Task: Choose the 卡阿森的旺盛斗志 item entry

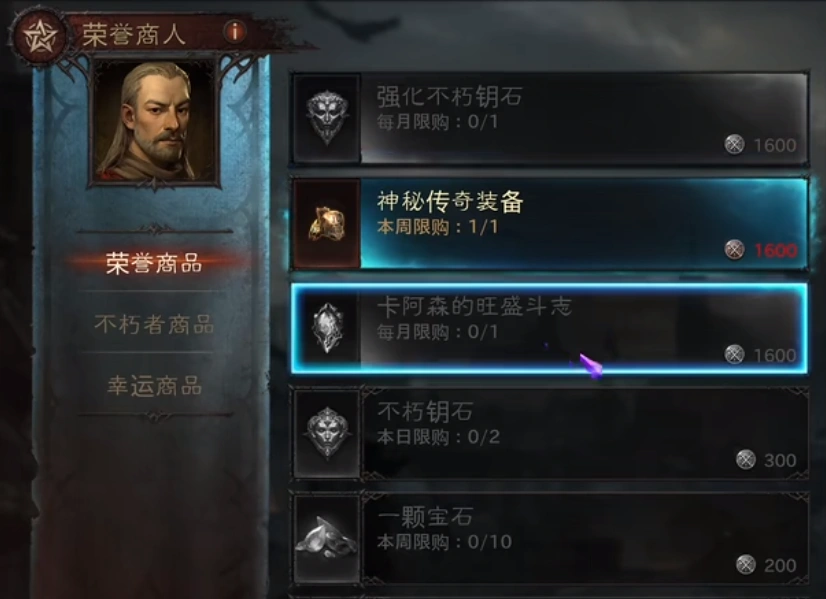Action: pyautogui.click(x=549, y=328)
